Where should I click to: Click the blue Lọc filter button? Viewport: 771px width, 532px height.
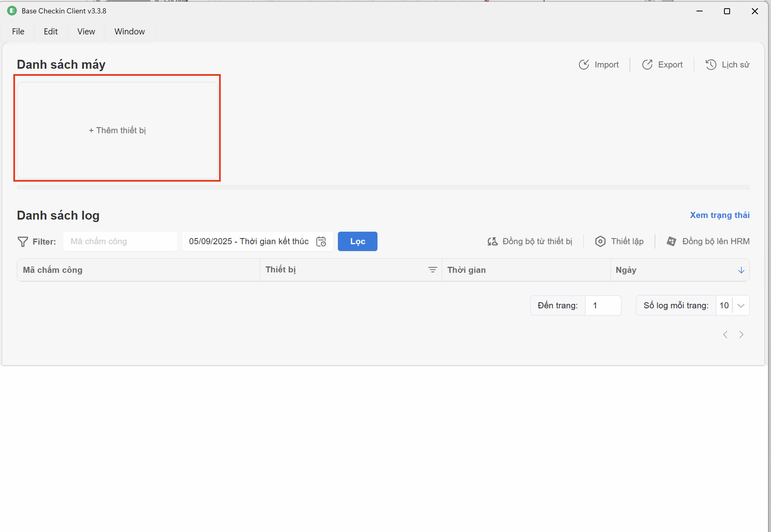click(357, 241)
